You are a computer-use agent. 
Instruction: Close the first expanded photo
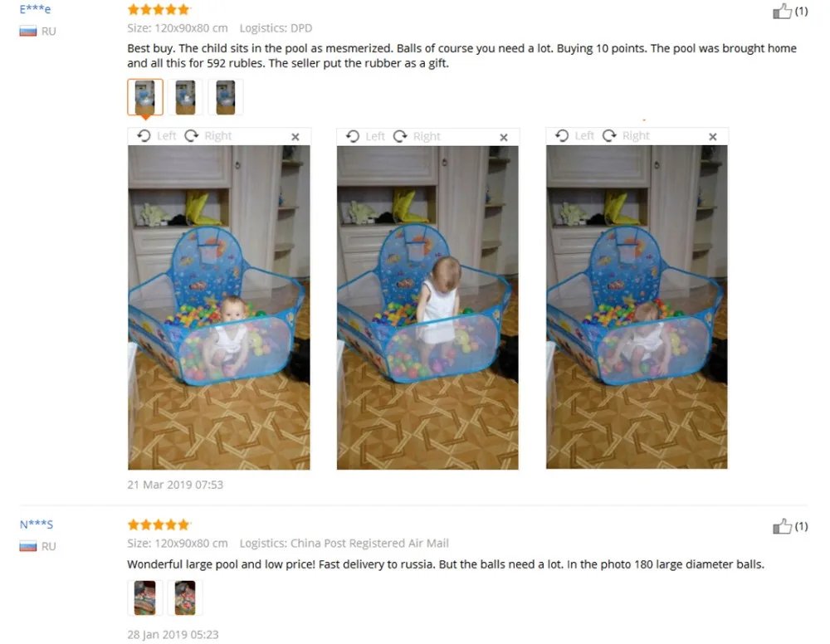pyautogui.click(x=295, y=137)
